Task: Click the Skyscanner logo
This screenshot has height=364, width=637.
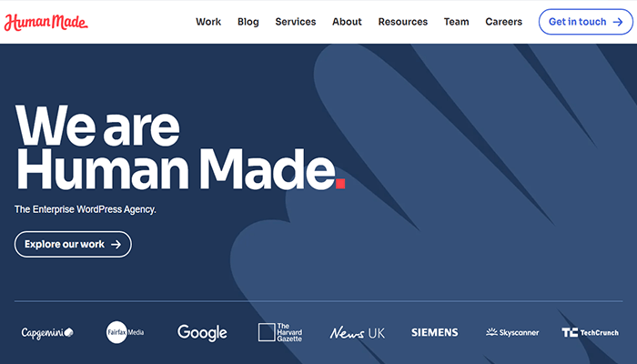Action: point(512,333)
